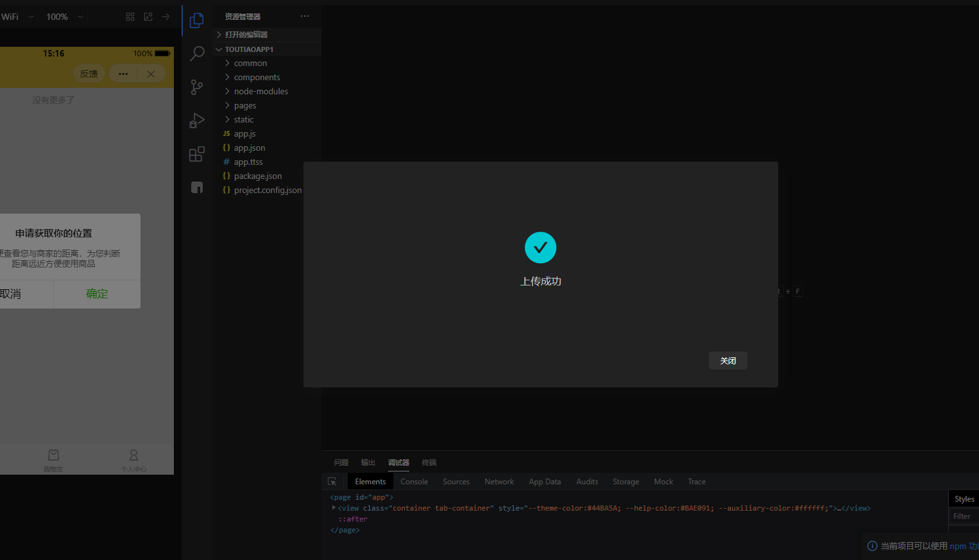Expand the static folder
Screen dimensions: 979x560
coord(267,119)
